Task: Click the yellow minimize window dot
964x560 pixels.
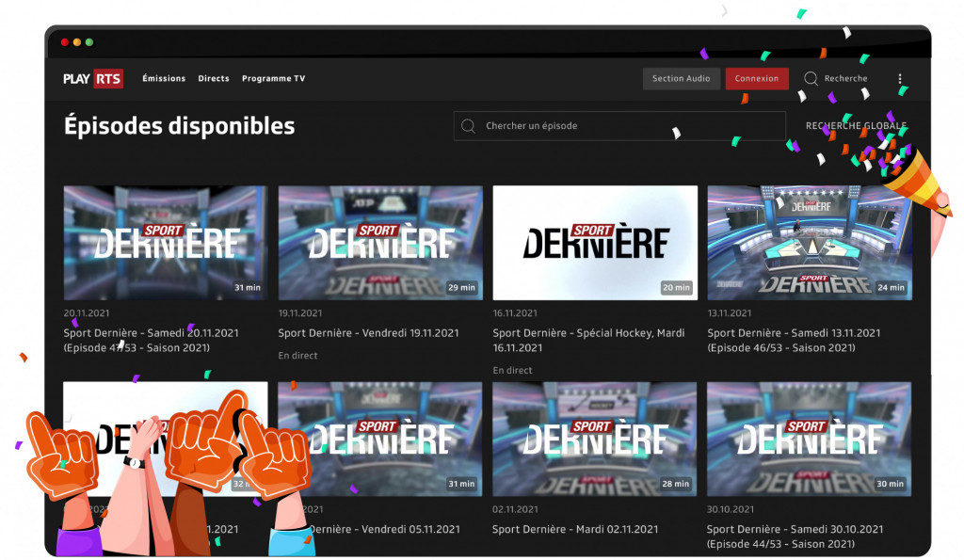Action: (77, 42)
